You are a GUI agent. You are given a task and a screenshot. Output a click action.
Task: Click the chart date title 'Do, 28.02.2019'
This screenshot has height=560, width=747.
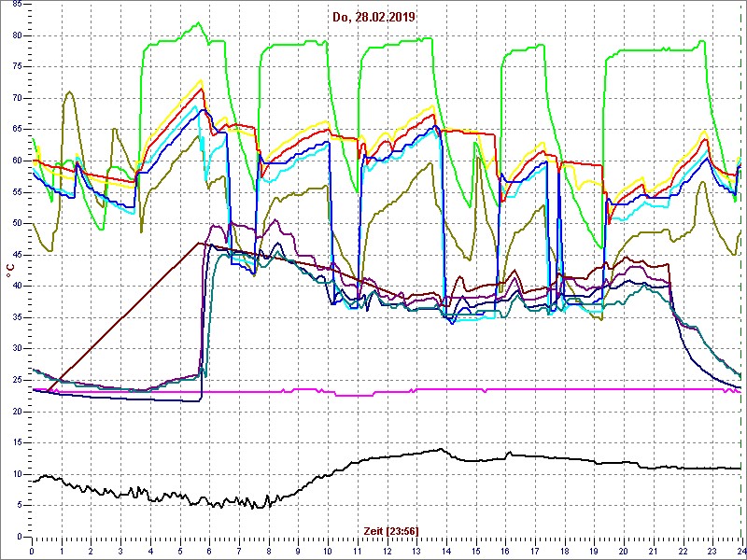point(373,18)
